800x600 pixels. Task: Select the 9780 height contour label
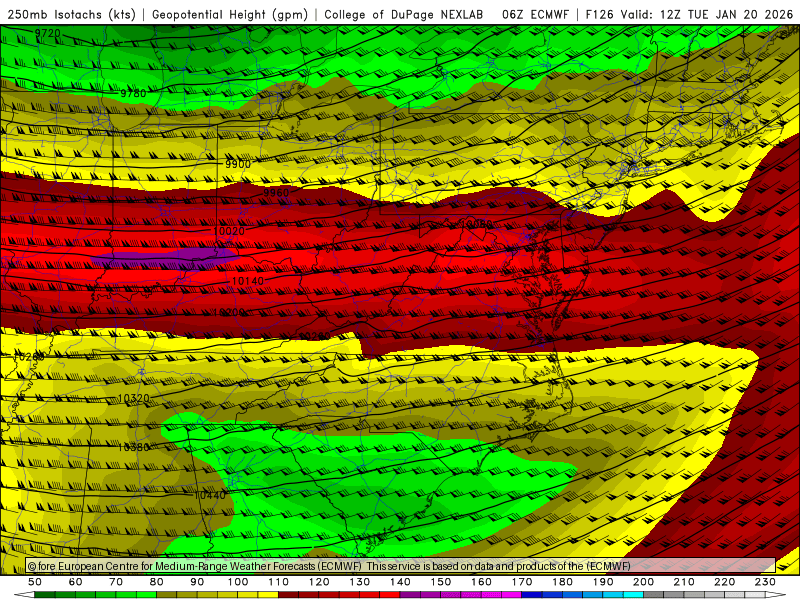coord(133,93)
